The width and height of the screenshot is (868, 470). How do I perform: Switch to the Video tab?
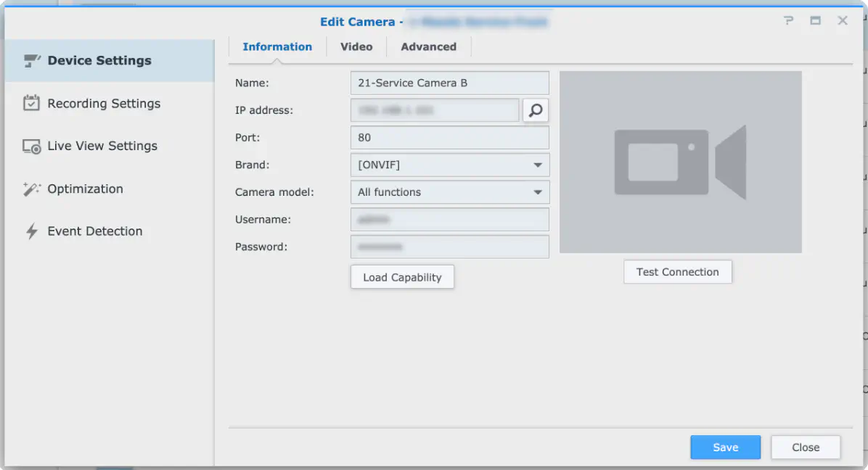coord(356,47)
